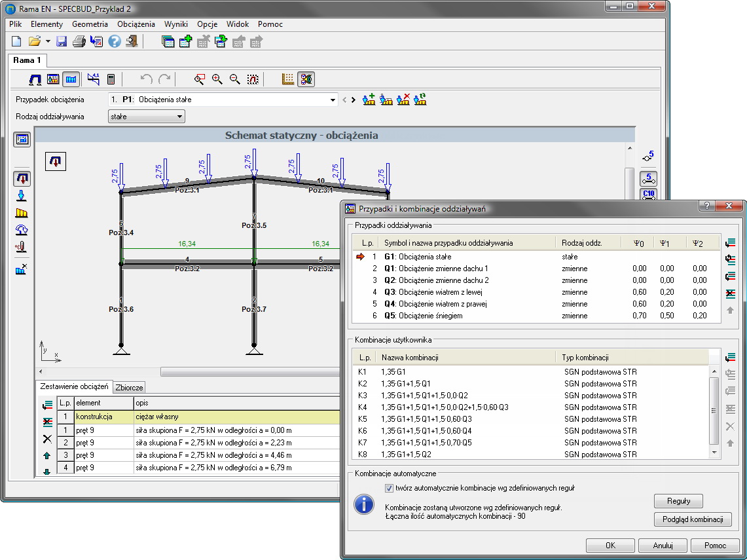Click the Print icon in main toolbar
The height and width of the screenshot is (560, 747).
pos(79,41)
